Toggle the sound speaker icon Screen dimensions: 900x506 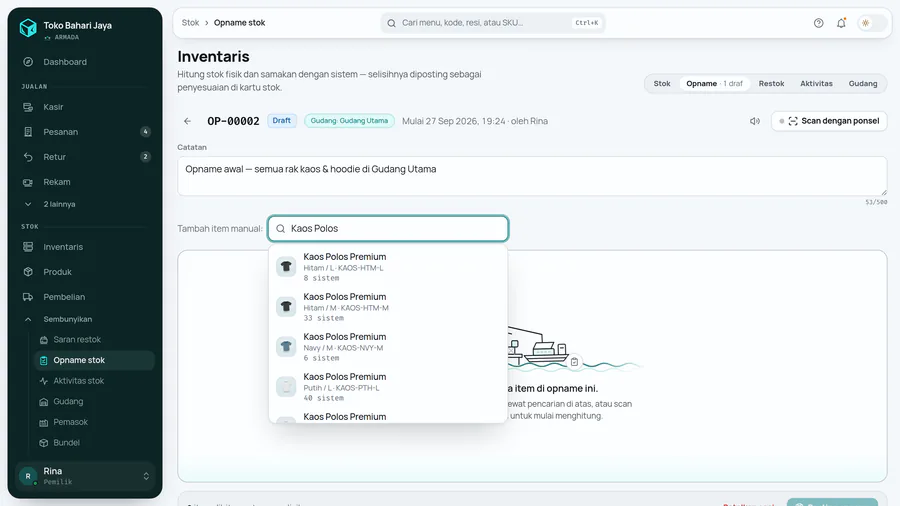tap(755, 121)
